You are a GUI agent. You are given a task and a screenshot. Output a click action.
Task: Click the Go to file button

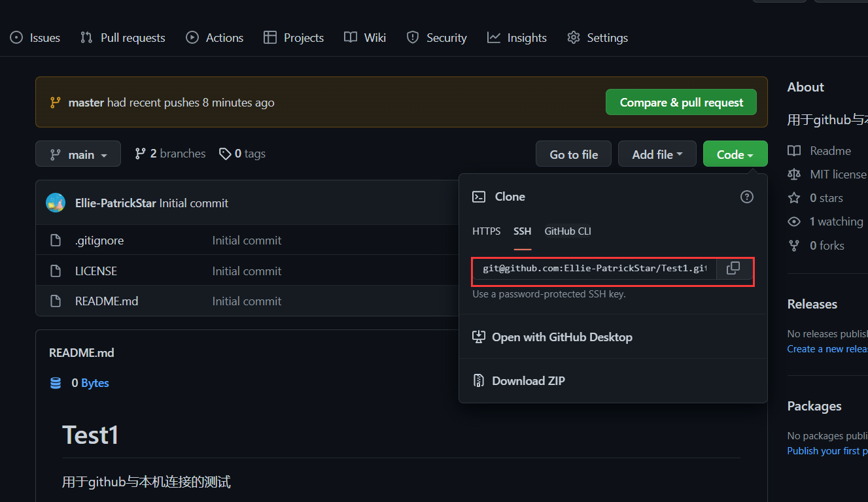click(x=574, y=154)
